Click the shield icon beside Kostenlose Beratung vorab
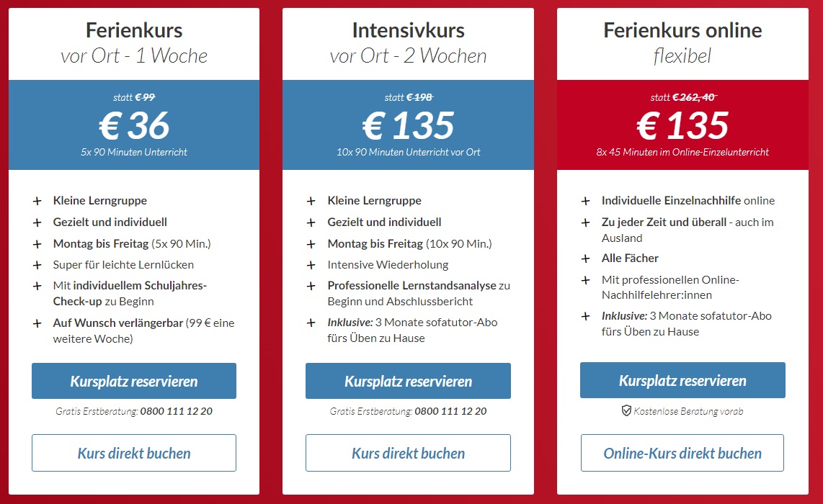This screenshot has height=504, width=823. pos(626,410)
